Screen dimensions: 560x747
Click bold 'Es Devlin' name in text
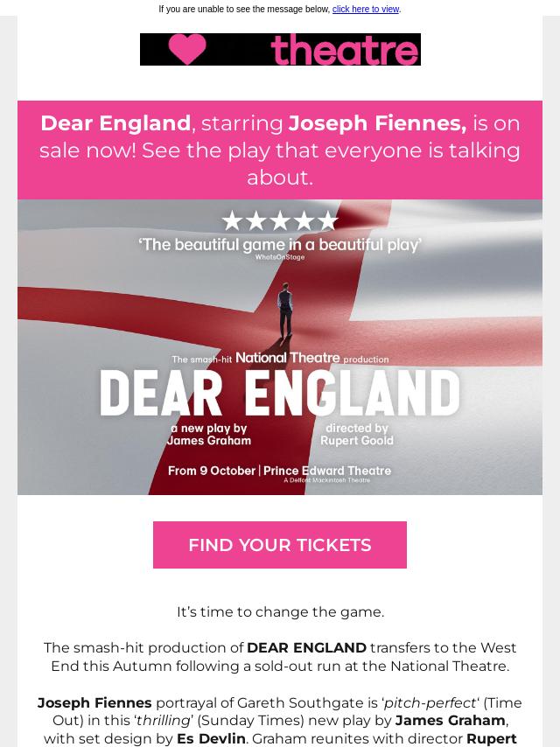coord(211,738)
